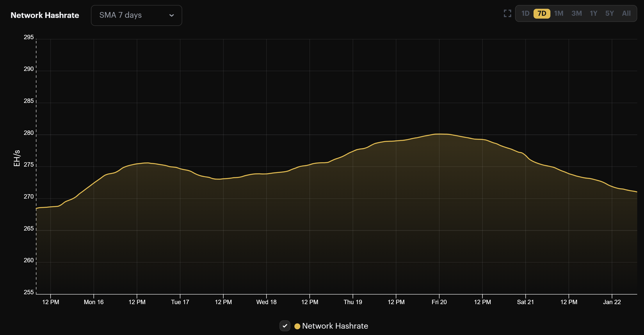Switch to the 1M time range

(559, 13)
